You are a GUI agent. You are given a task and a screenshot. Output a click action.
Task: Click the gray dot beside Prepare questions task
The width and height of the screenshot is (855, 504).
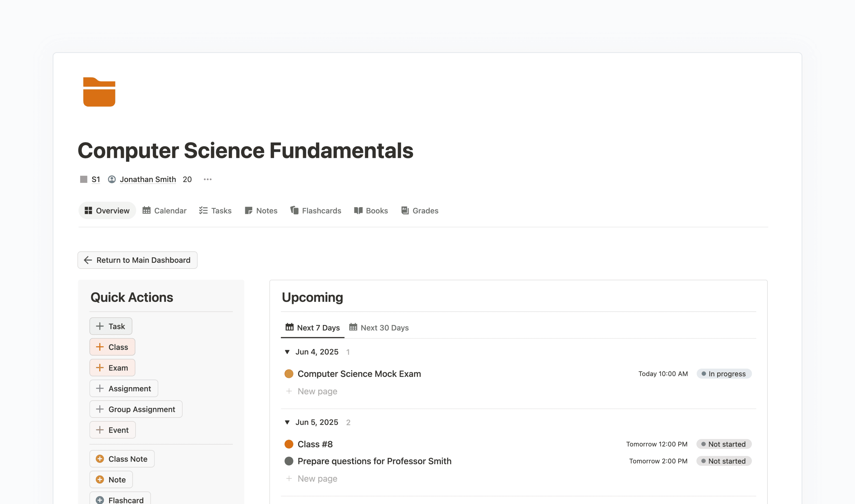coord(289,461)
